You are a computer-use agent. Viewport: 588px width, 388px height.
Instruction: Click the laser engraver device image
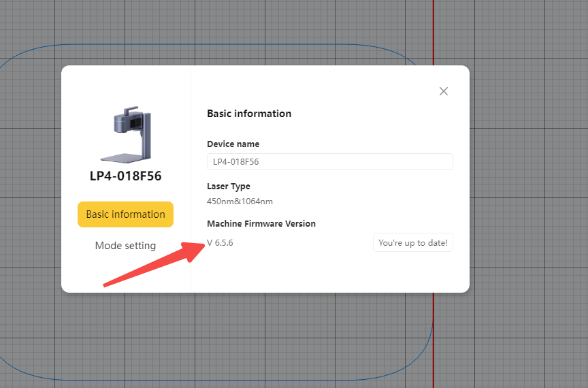pyautogui.click(x=126, y=135)
